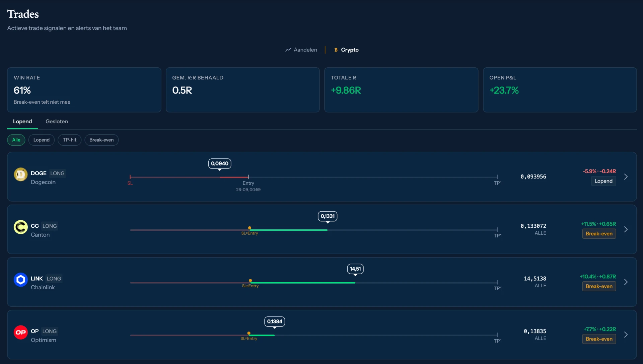This screenshot has width=643, height=364.
Task: Click the +10.4% · +0.87R result text
Action: [x=598, y=277]
